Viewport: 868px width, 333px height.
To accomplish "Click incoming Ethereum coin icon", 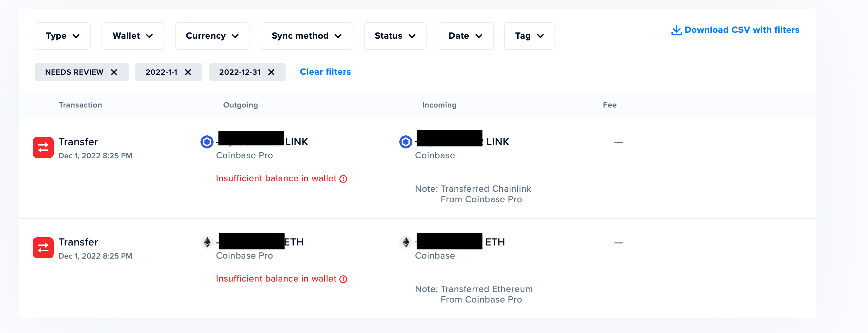I will point(406,242).
